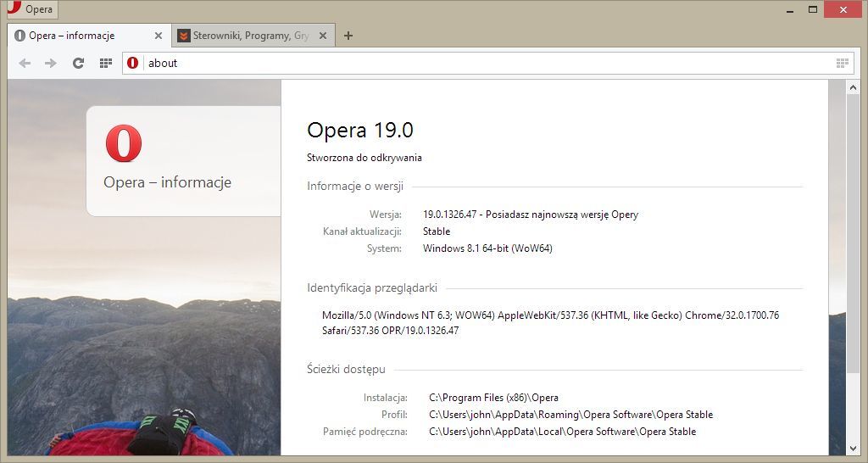Minimize the Opera window
The height and width of the screenshot is (463, 868).
click(790, 9)
